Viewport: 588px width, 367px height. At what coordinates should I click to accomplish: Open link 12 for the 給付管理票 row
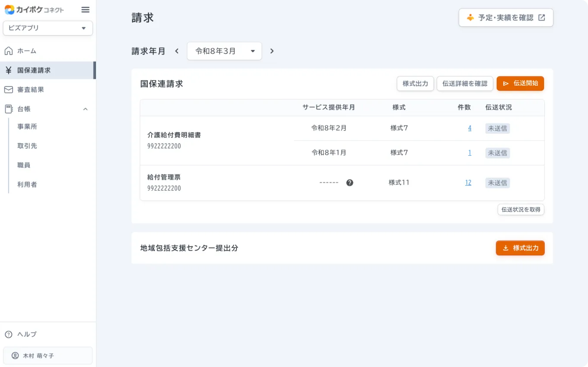pyautogui.click(x=468, y=182)
